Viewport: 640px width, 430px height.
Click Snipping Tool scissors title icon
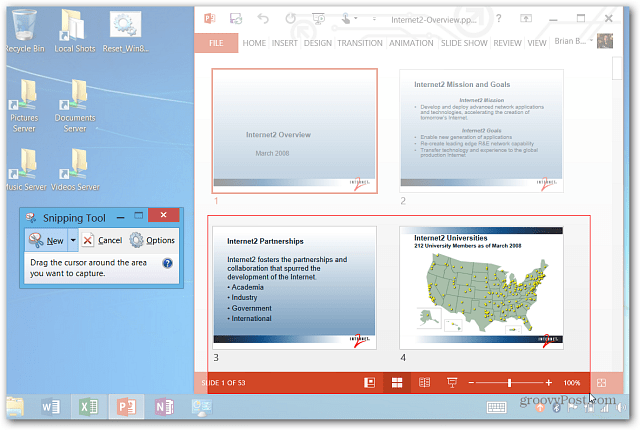coord(31,217)
